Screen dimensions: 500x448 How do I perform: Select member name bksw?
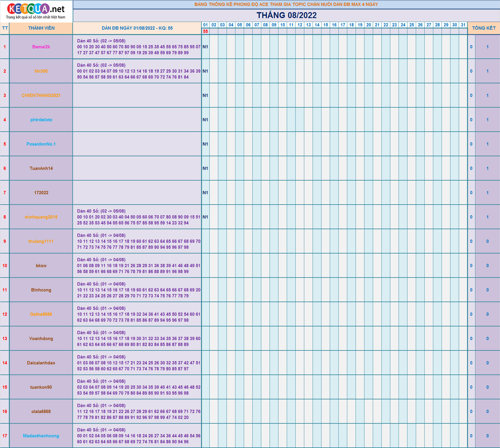41,266
